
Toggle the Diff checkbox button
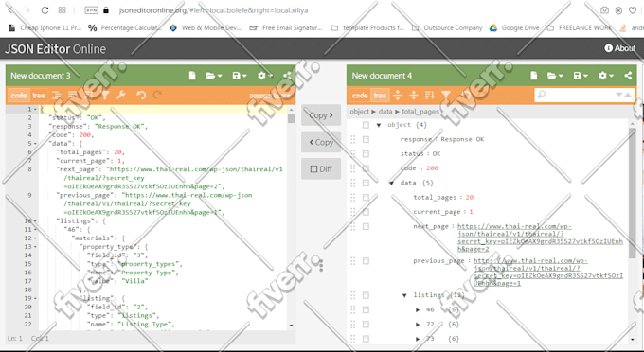[x=321, y=169]
